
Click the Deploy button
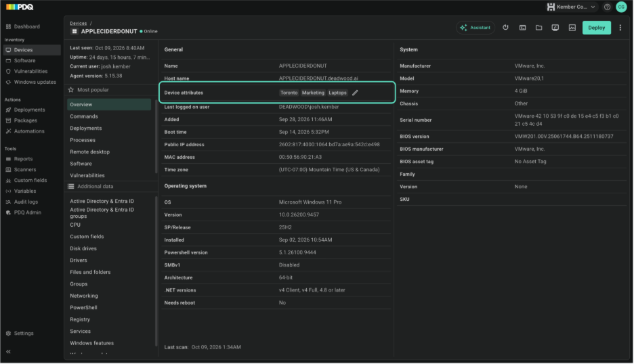click(x=596, y=28)
